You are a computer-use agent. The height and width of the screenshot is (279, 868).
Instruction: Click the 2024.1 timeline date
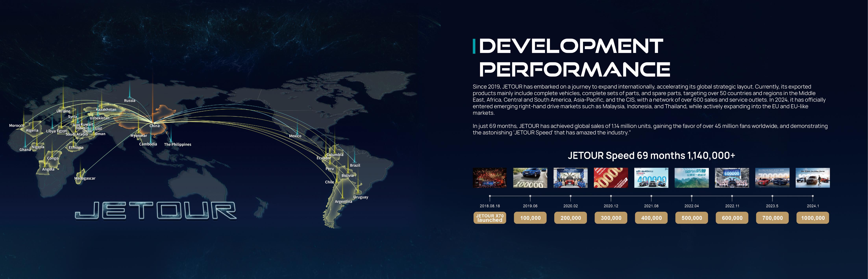point(813,206)
